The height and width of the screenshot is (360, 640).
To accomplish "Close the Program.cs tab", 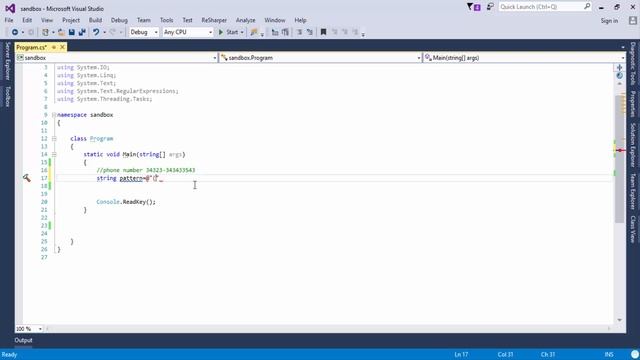I will point(62,47).
